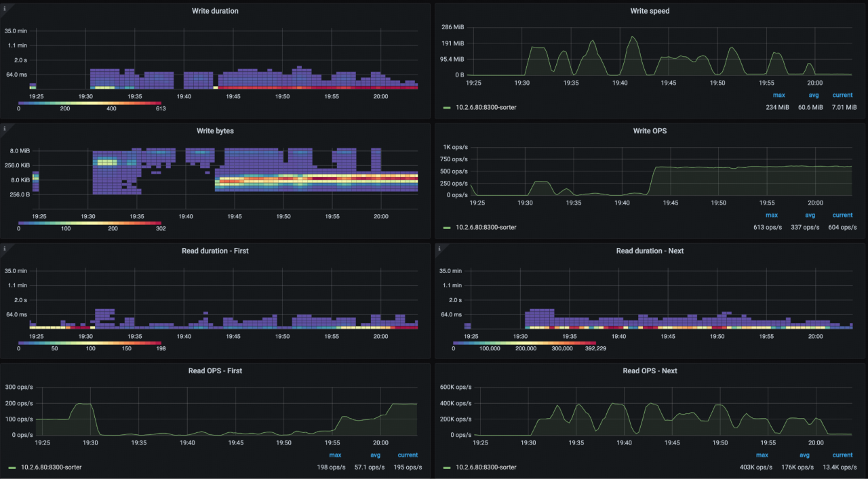The height and width of the screenshot is (479, 868).
Task: Open the Write speed panel title menu
Action: point(650,11)
